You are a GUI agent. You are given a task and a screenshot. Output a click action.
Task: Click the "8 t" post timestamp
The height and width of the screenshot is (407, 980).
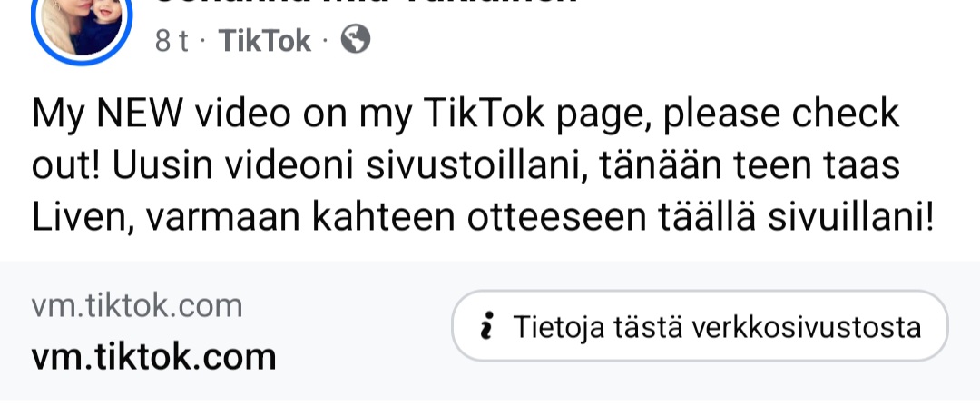point(171,41)
